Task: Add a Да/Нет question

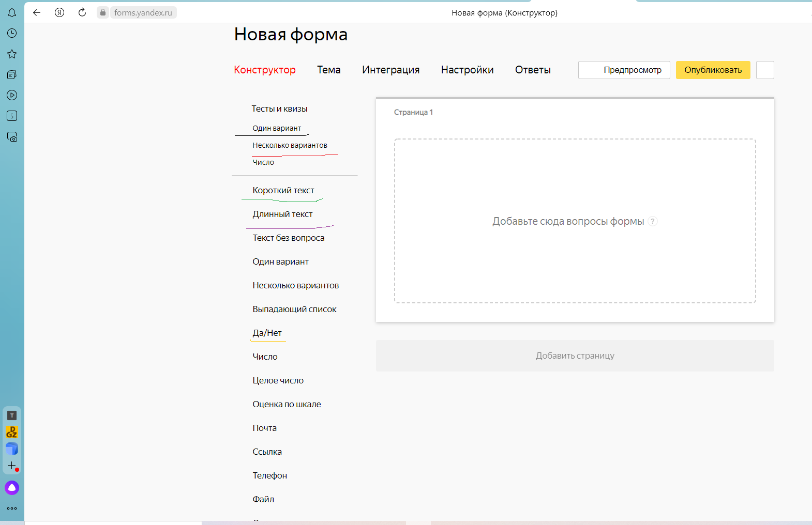Action: [267, 333]
